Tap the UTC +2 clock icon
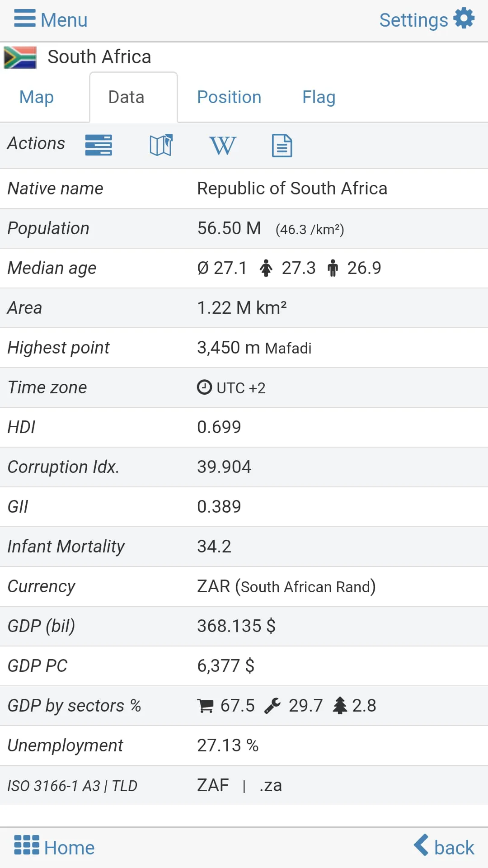This screenshot has width=488, height=868. click(204, 387)
